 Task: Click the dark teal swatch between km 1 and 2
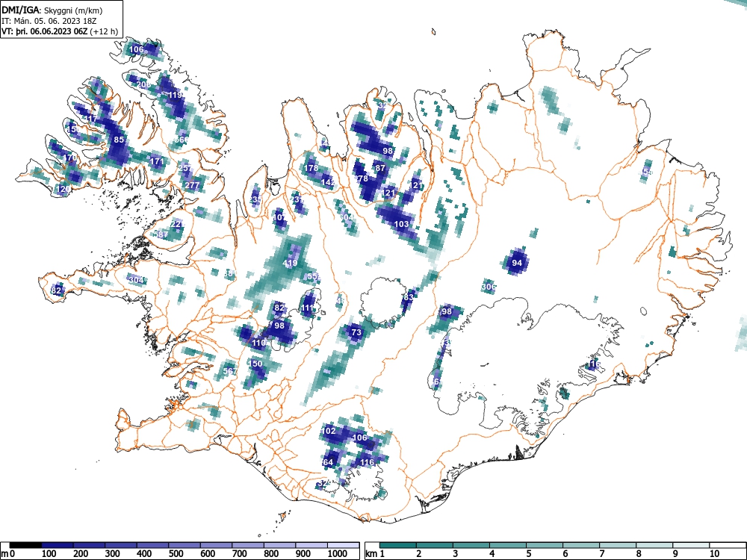point(398,545)
